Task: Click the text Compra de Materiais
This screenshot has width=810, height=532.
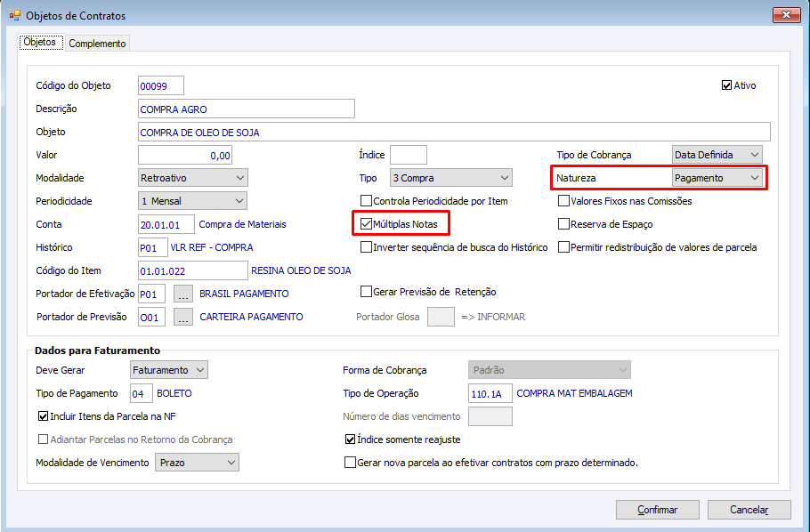Action: pos(242,224)
